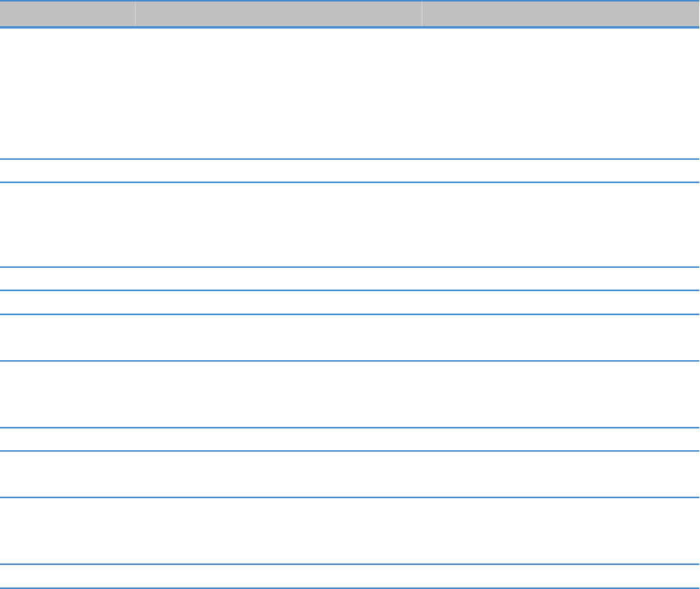Select the fifth table row
The image size is (700, 589).
(x=350, y=302)
